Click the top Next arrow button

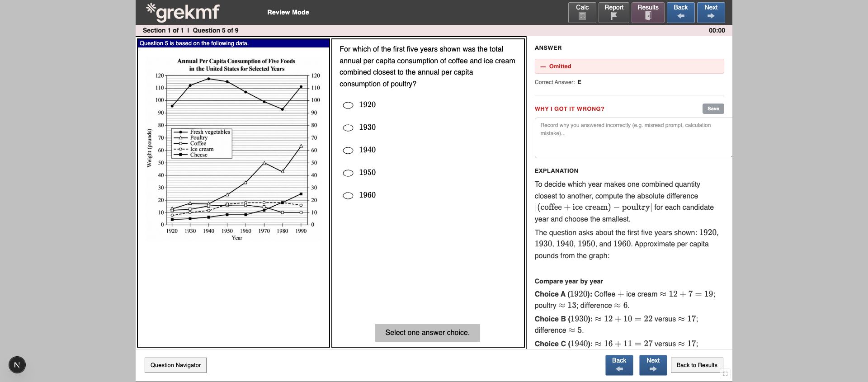(711, 13)
